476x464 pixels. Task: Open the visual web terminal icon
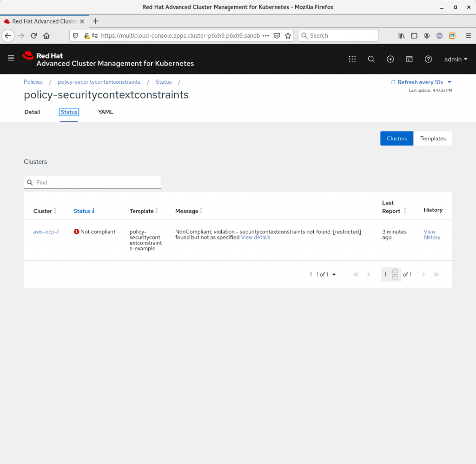(x=409, y=59)
